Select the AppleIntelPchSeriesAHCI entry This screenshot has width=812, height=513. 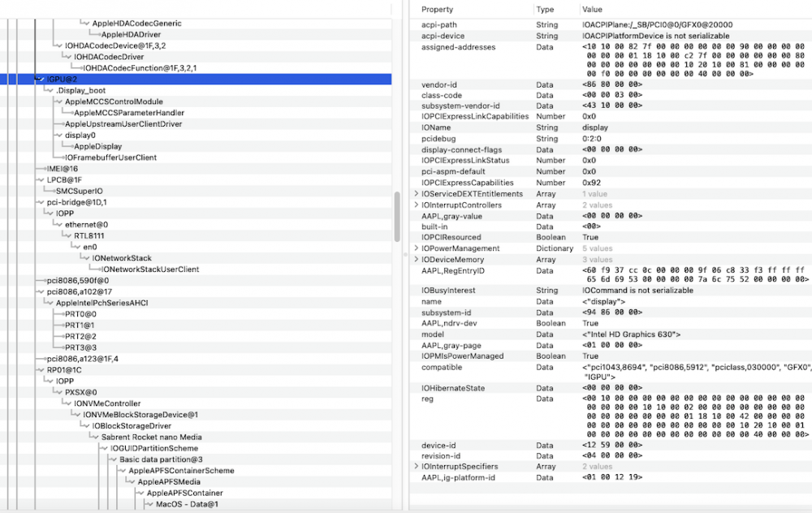point(102,303)
